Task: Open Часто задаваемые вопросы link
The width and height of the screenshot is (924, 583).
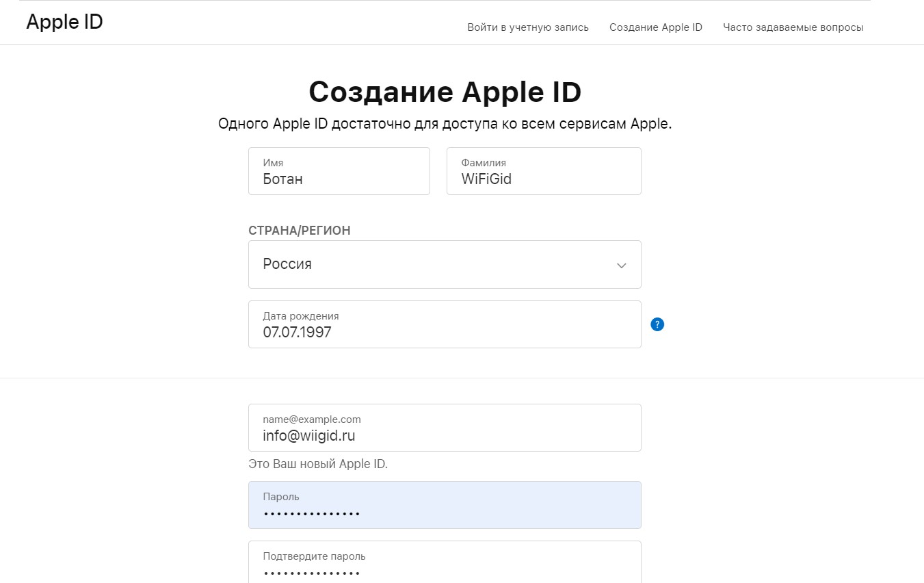Action: tap(793, 27)
